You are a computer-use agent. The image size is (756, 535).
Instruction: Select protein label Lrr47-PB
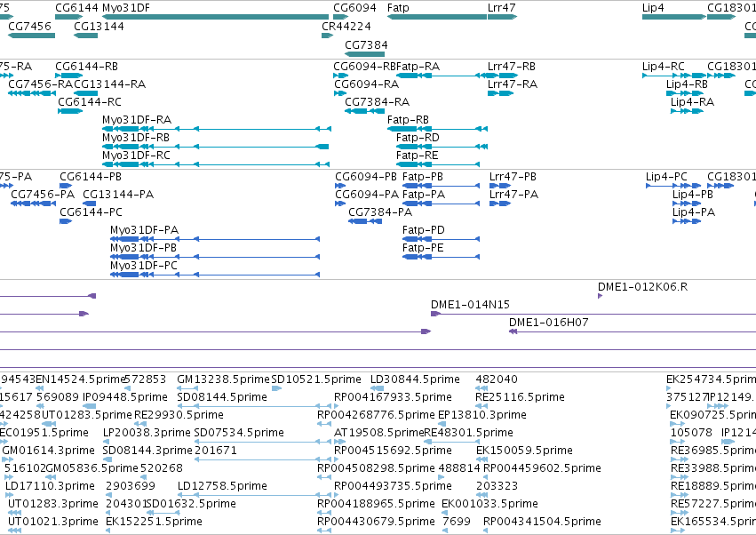[513, 177]
